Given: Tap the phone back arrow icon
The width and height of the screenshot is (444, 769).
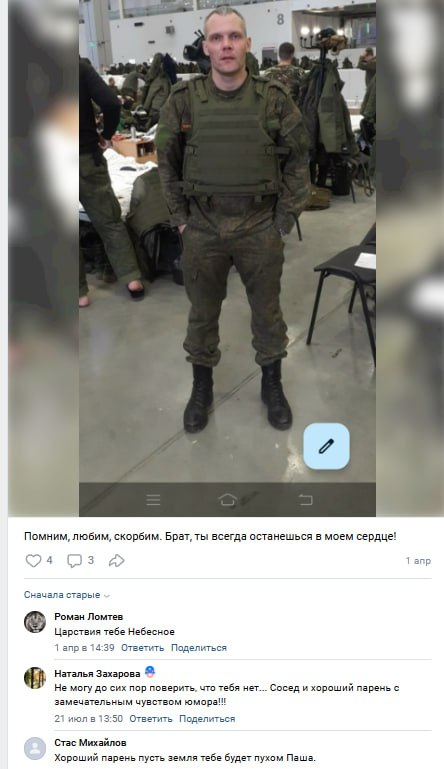Looking at the screenshot, I should click(x=305, y=500).
